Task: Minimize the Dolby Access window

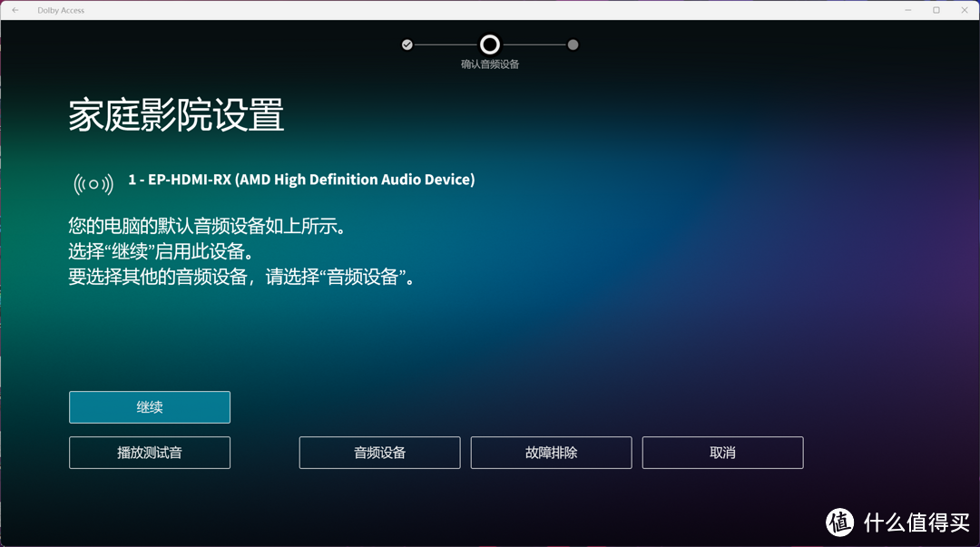Action: coord(908,10)
